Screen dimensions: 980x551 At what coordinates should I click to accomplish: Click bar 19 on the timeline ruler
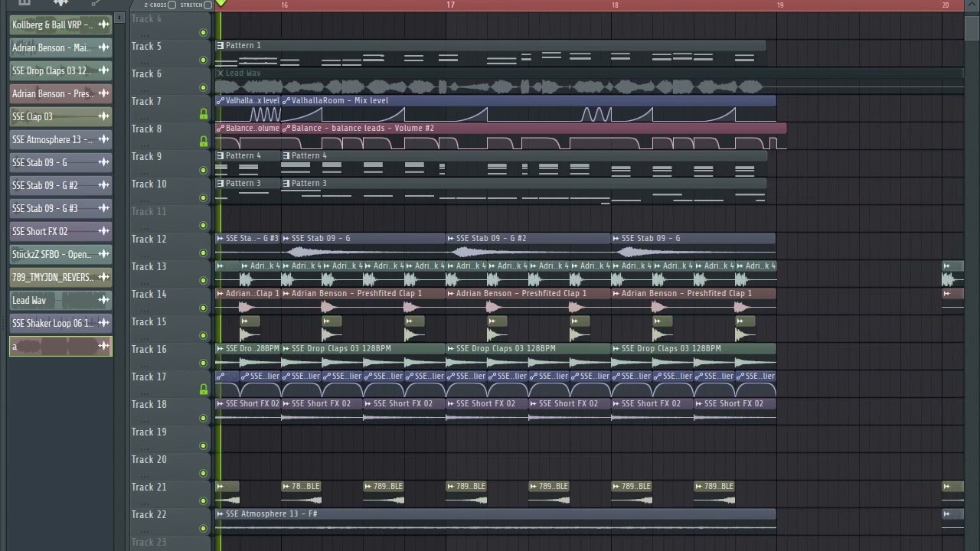click(780, 5)
